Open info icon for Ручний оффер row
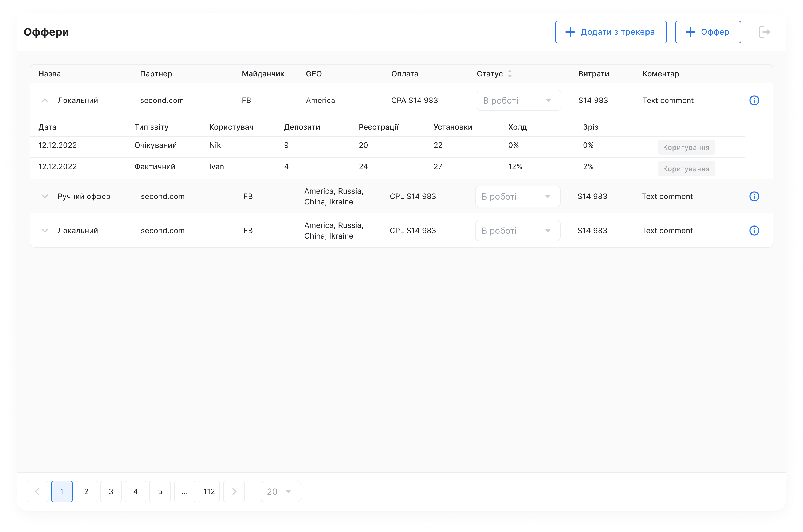This screenshot has width=803, height=532. tap(754, 196)
